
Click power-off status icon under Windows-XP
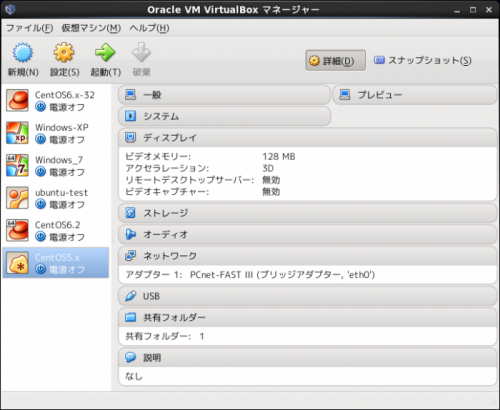click(40, 139)
